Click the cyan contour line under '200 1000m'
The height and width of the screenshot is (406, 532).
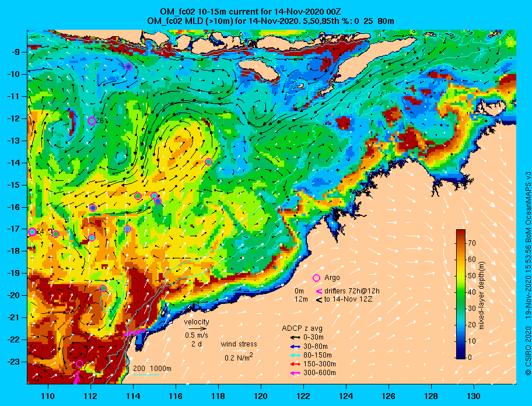coord(146,375)
